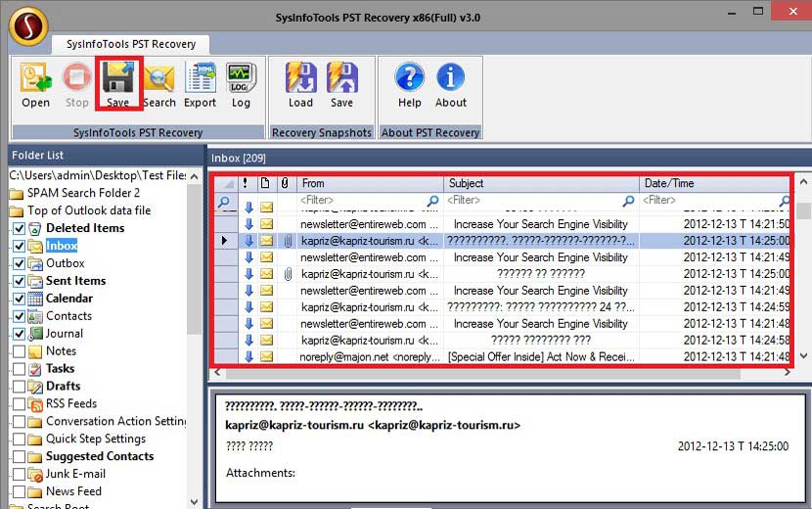The image size is (812, 509).
Task: Sort mails by Date/Time column header
Action: click(714, 183)
